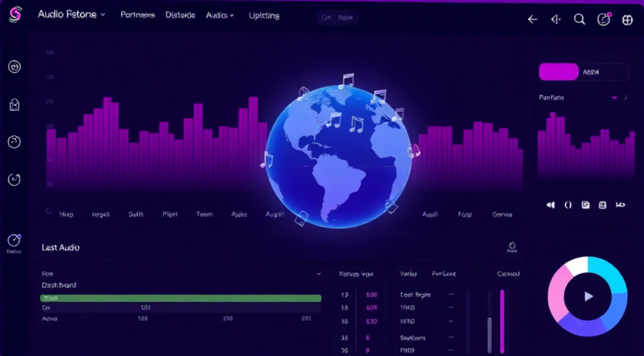Viewport: 644px width, 356px height.
Task: Click the Last Audio section header
Action: coord(61,247)
